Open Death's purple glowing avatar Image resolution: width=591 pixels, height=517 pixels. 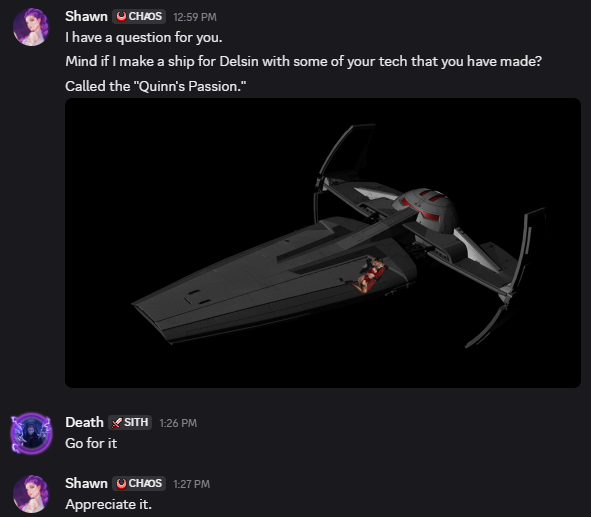pos(31,433)
